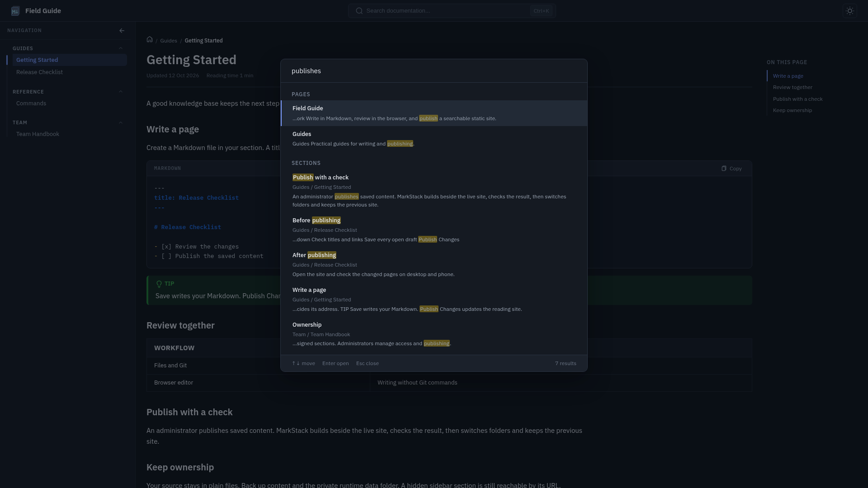Click 'Writing without Git commands' cell
The height and width of the screenshot is (488, 868).
click(561, 383)
